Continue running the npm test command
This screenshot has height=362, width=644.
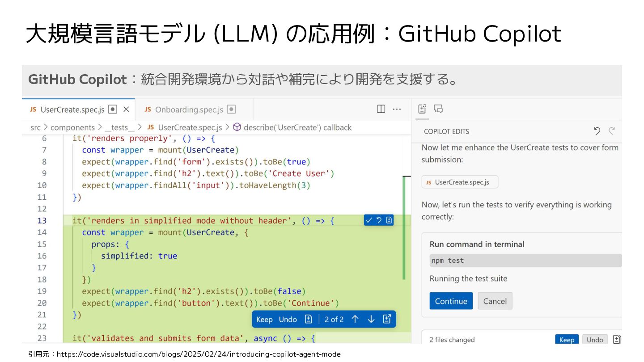pos(451,301)
